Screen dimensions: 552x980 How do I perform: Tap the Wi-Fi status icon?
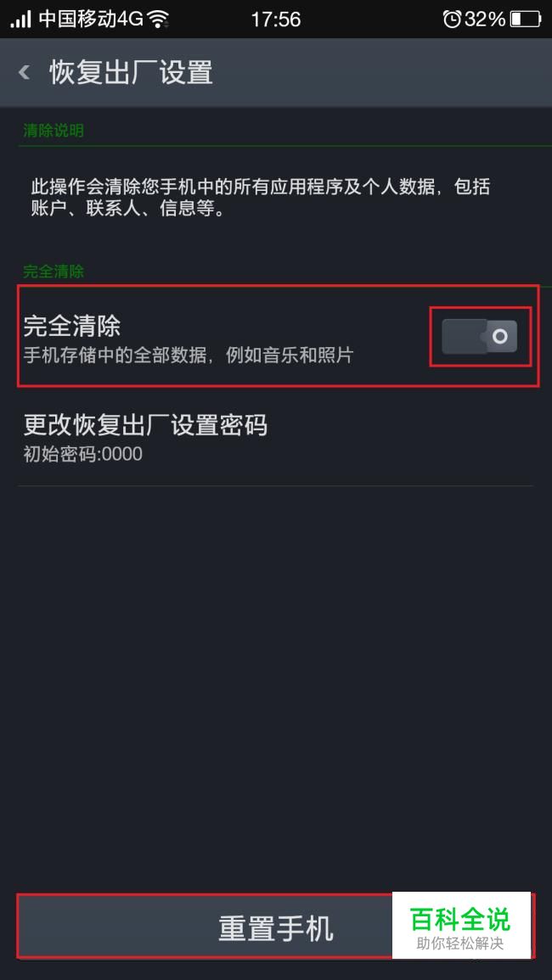pyautogui.click(x=159, y=20)
